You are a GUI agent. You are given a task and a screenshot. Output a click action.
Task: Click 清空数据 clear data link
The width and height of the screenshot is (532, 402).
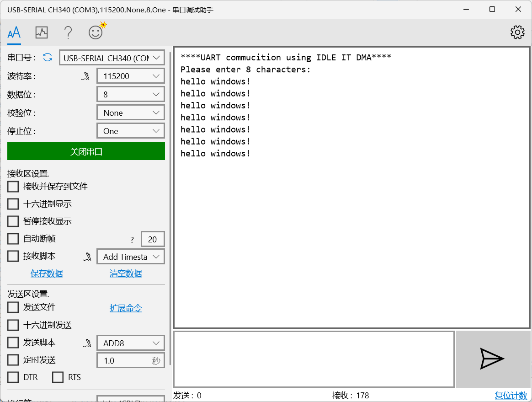click(x=126, y=273)
